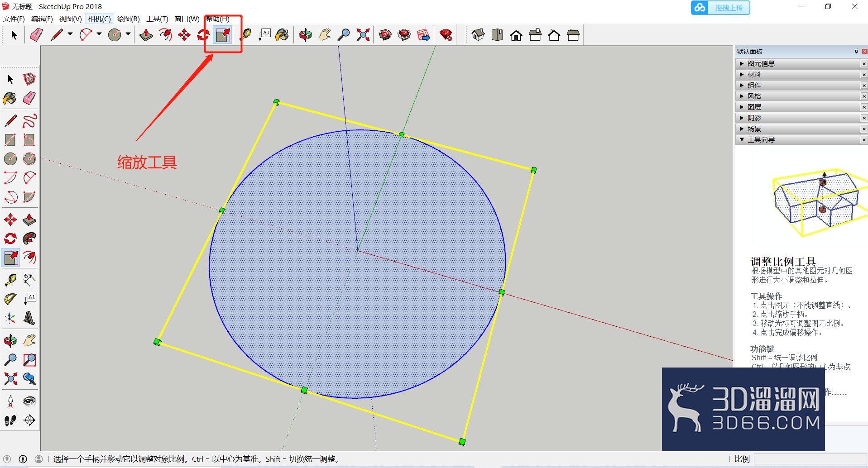Select the Rectangle tool in left toolbar
This screenshot has height=468, width=868.
pyautogui.click(x=10, y=140)
